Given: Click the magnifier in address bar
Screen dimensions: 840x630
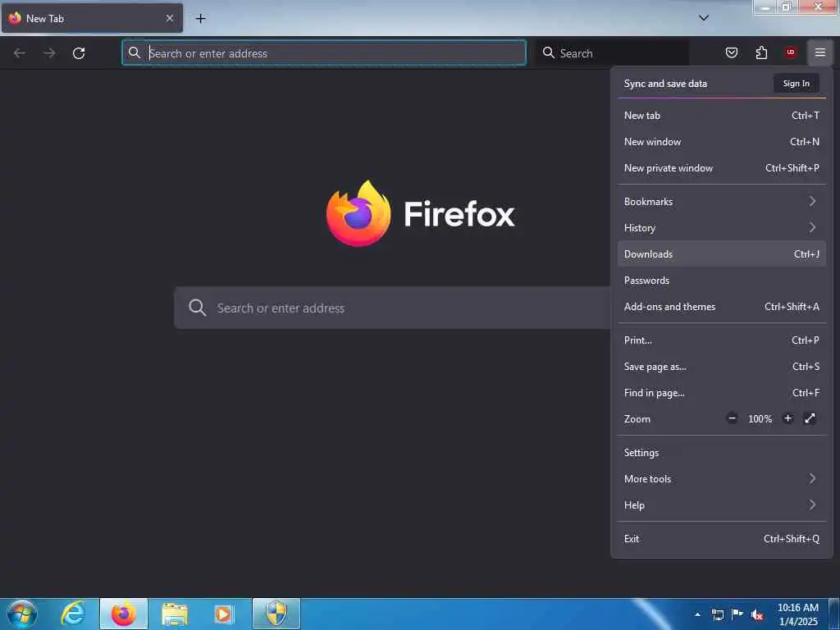Looking at the screenshot, I should pos(135,52).
